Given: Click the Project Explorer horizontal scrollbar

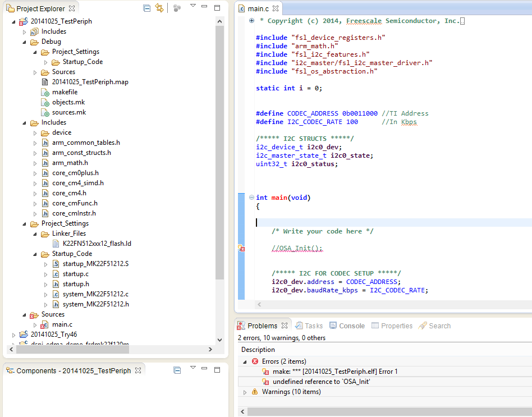Looking at the screenshot, I should [x=72, y=349].
